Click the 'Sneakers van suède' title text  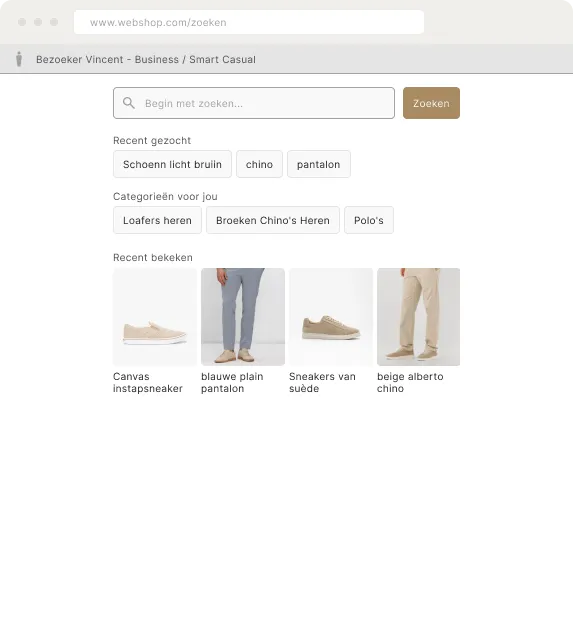click(322, 382)
